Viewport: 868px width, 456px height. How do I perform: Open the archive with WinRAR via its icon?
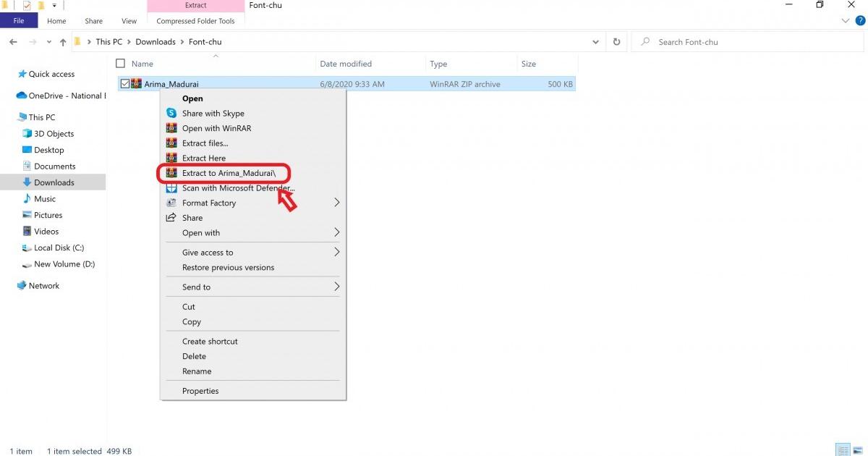[x=171, y=128]
